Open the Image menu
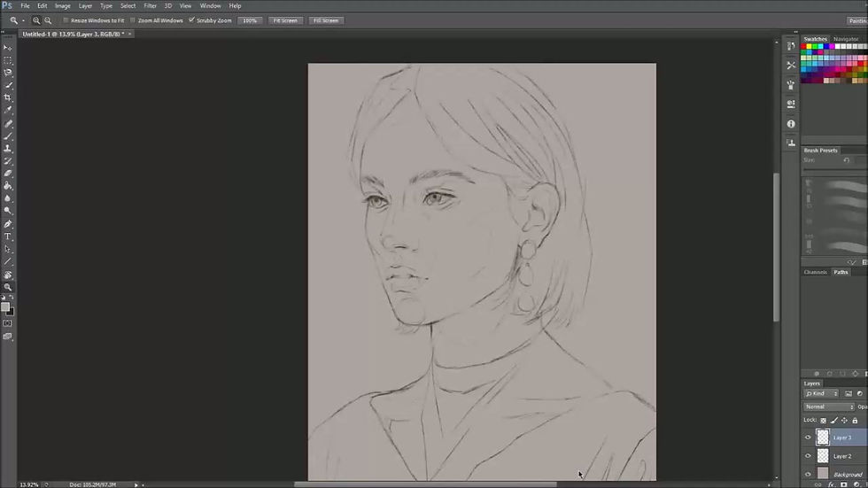868x488 pixels. coord(63,5)
